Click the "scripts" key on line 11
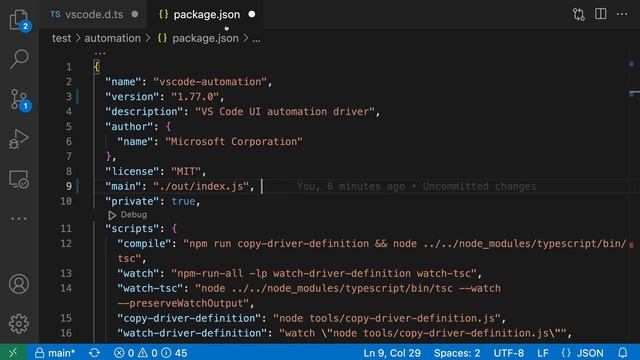The image size is (640, 360). [132, 229]
